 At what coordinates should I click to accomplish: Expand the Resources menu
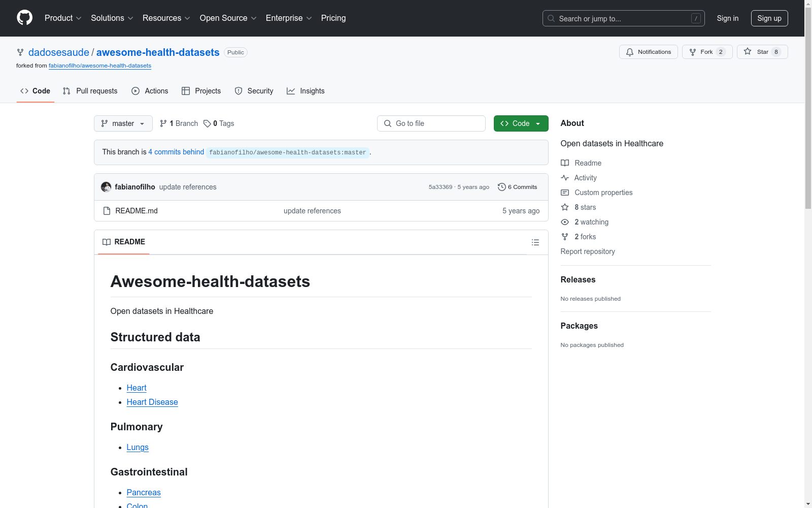point(166,18)
